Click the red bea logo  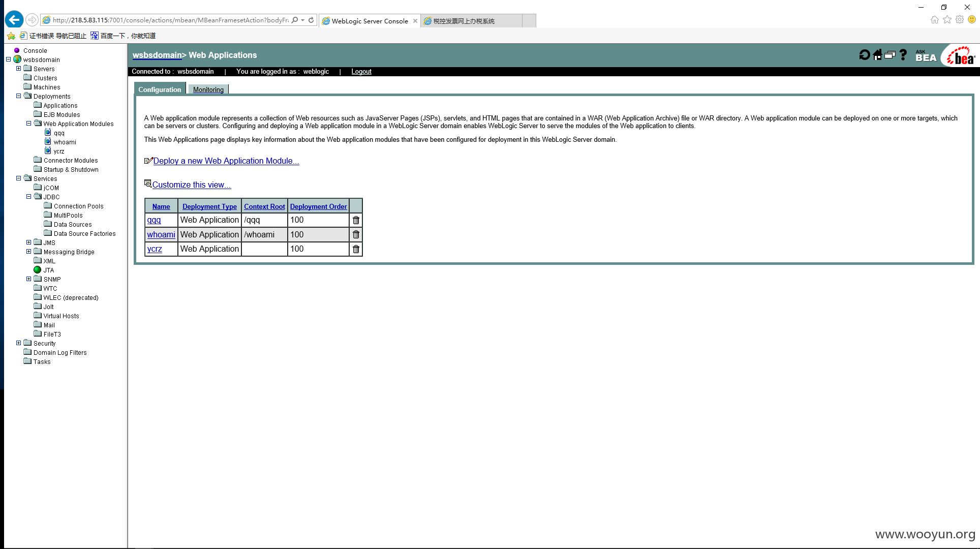pyautogui.click(x=960, y=56)
